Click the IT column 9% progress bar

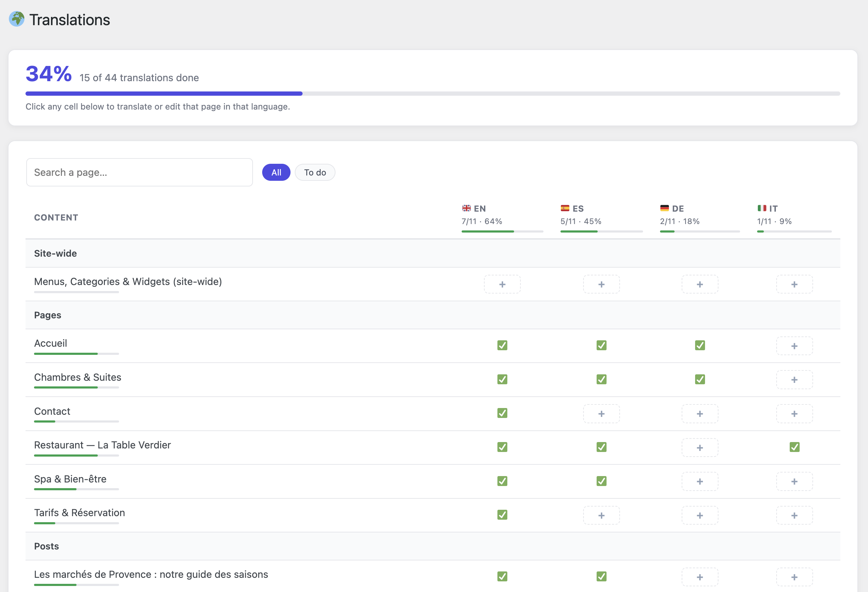click(x=794, y=231)
